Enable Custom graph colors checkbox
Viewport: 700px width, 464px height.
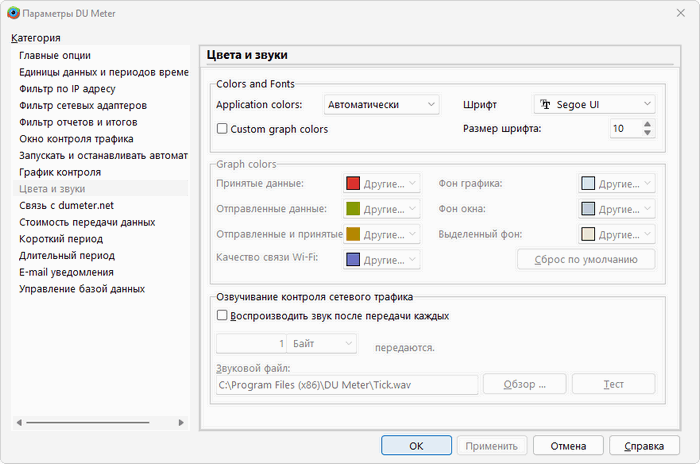[223, 129]
